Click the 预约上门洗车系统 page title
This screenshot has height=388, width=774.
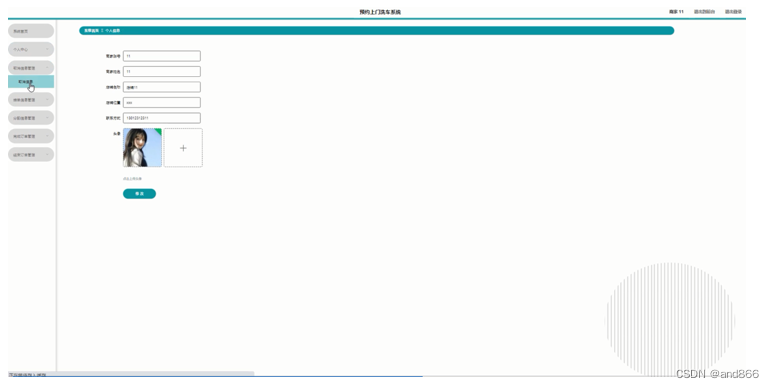coord(380,12)
